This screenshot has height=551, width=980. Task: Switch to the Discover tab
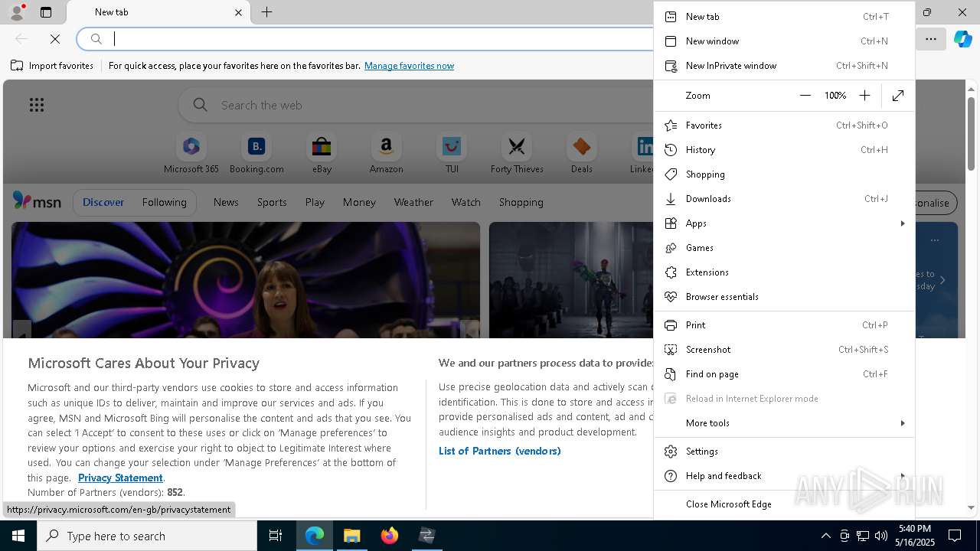click(x=103, y=202)
